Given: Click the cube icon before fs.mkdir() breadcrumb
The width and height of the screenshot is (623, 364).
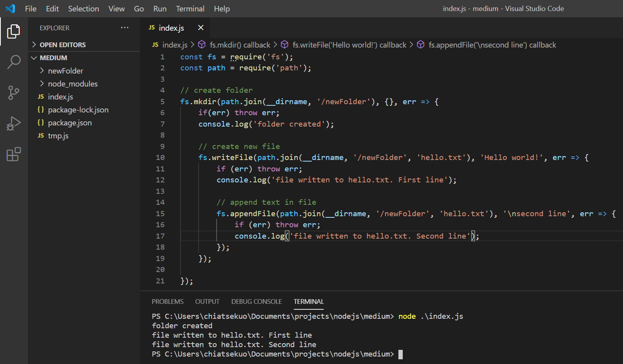Looking at the screenshot, I should 202,44.
